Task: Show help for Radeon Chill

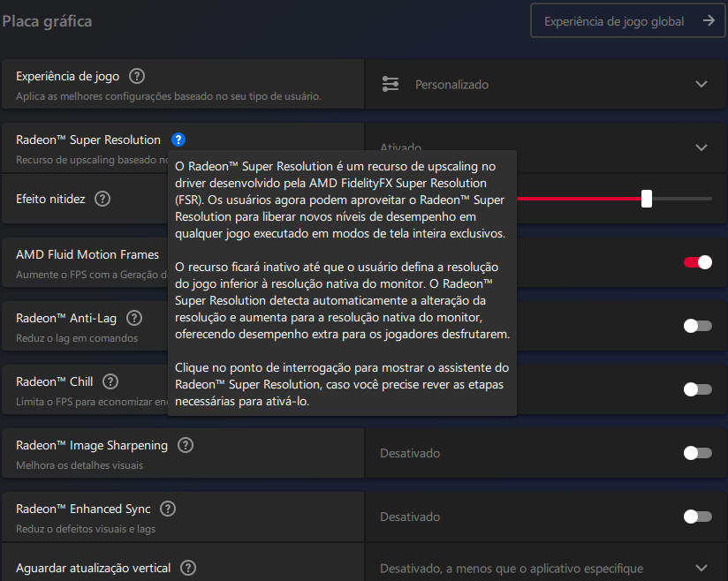Action: click(110, 381)
